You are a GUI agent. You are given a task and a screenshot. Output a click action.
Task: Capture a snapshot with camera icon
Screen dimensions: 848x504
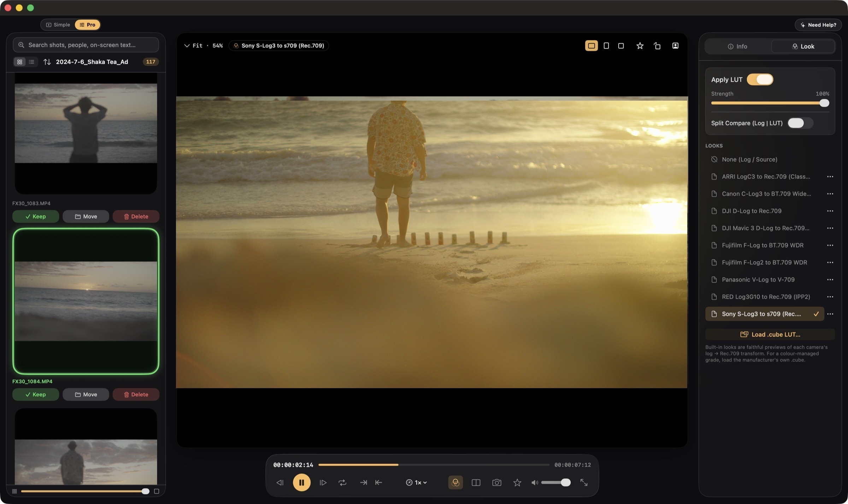coord(497,482)
